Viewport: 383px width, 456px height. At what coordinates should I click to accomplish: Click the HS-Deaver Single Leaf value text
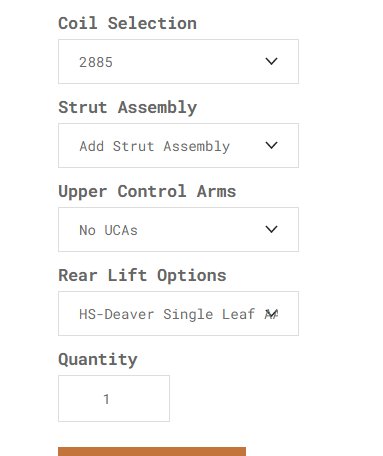(167, 314)
